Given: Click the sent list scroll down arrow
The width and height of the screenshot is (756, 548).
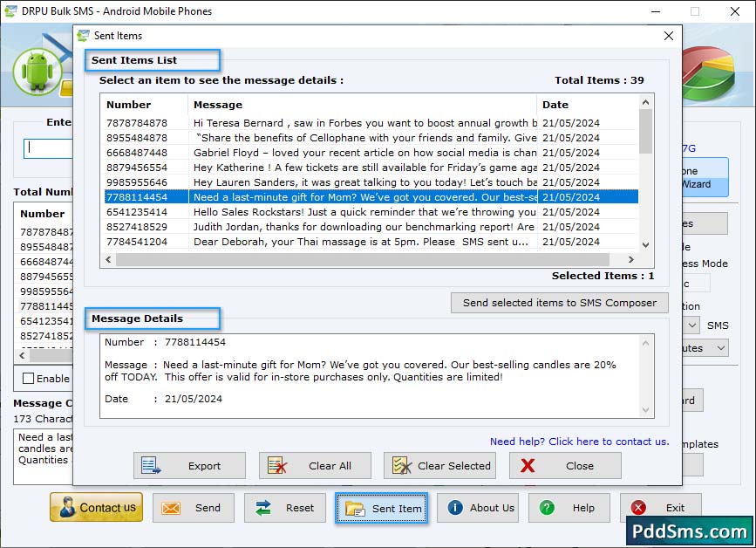Looking at the screenshot, I should [645, 245].
